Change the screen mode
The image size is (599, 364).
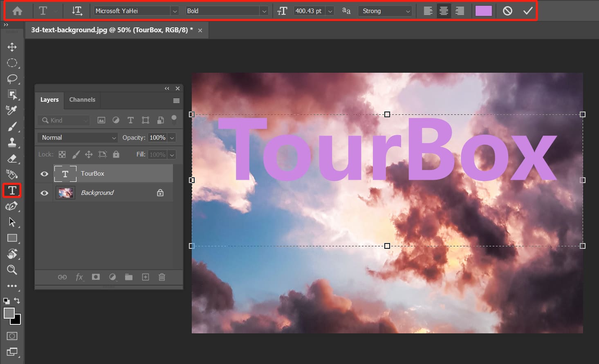pos(12,352)
